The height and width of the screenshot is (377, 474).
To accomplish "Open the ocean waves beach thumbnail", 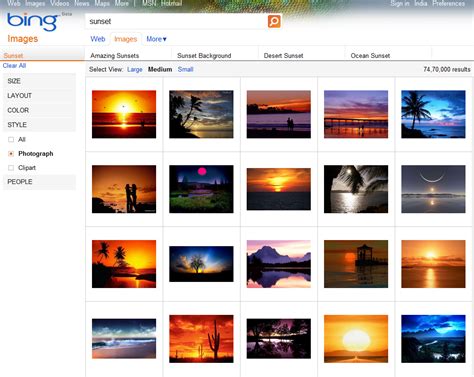I will coord(124,339).
